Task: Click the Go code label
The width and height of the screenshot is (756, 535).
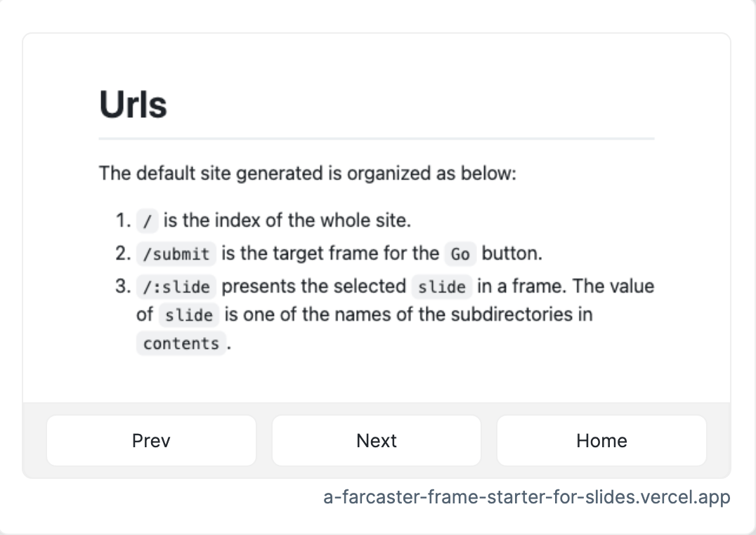Action: pos(460,254)
